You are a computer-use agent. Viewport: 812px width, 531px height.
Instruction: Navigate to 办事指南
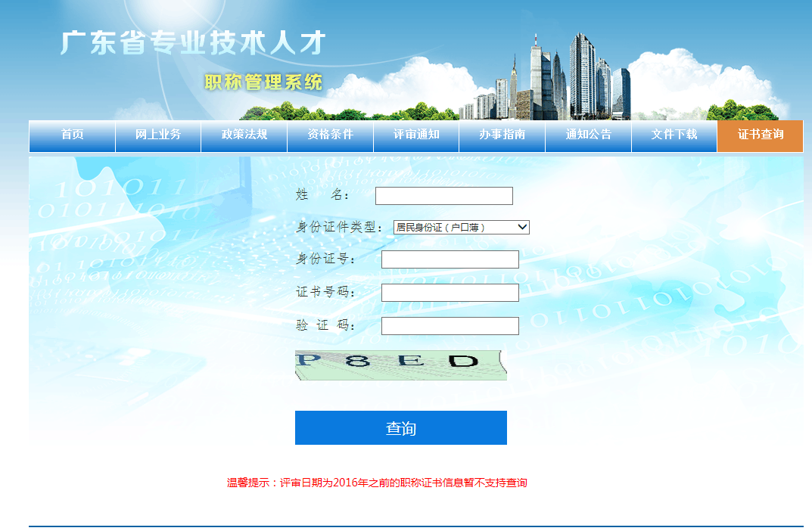(502, 136)
